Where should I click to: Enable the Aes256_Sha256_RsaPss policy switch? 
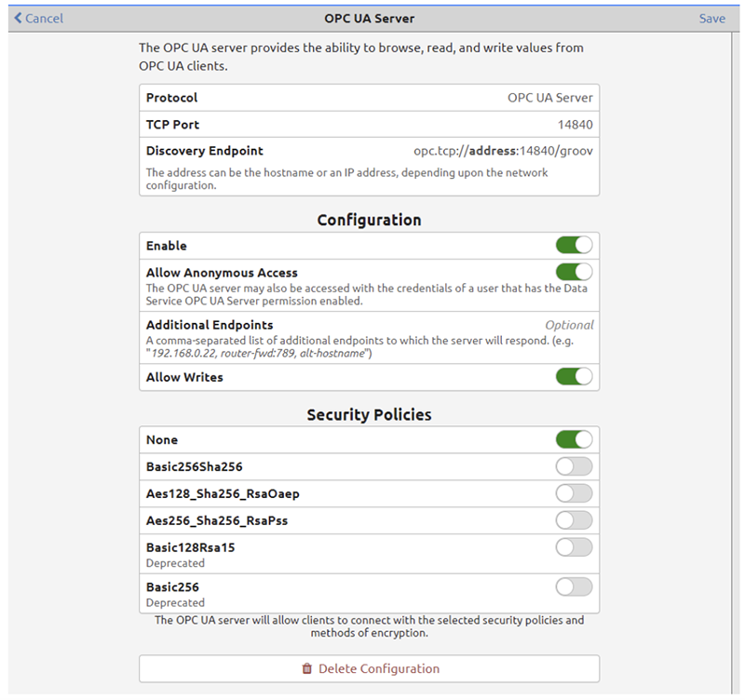coord(574,520)
